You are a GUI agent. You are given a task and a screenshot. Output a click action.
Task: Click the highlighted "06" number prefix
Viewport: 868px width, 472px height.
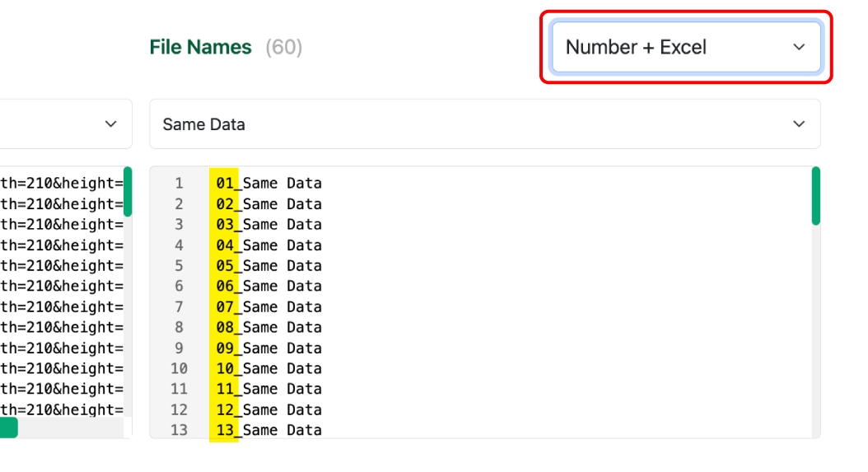point(225,286)
